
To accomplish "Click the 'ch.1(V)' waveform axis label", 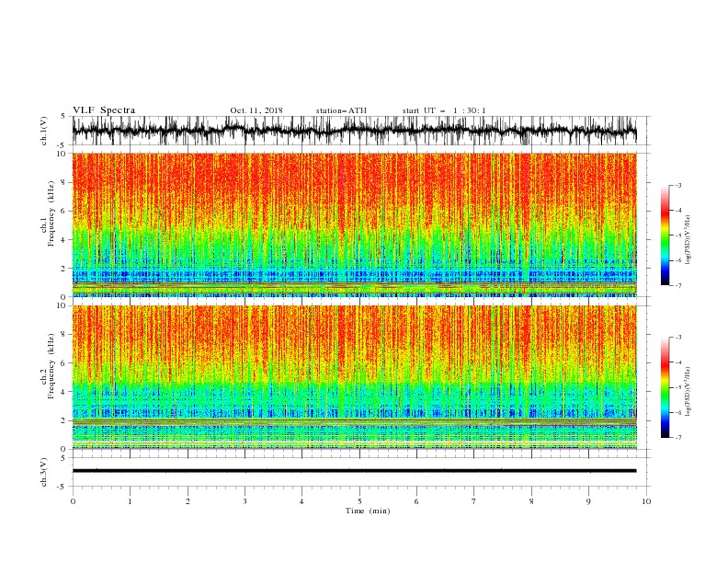I will pos(44,131).
